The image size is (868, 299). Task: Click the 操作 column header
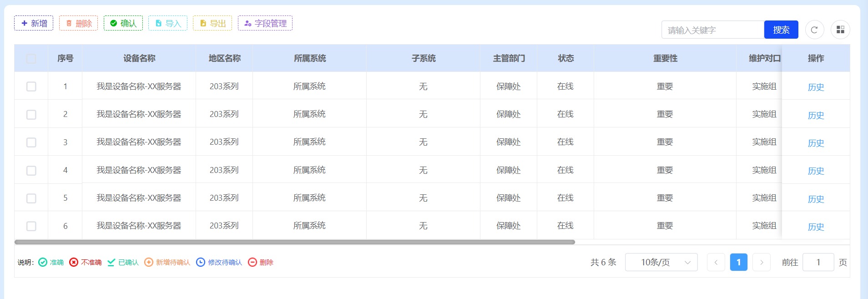(x=816, y=58)
